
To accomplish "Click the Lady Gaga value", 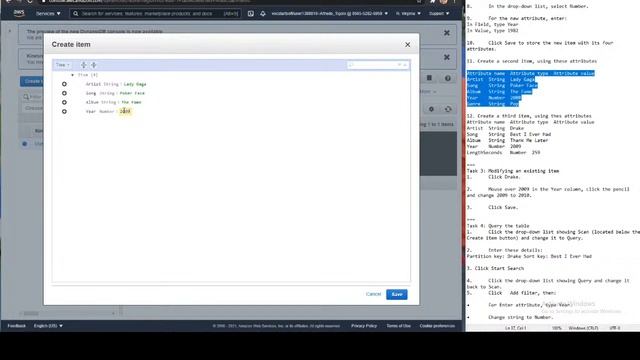I will click(135, 84).
